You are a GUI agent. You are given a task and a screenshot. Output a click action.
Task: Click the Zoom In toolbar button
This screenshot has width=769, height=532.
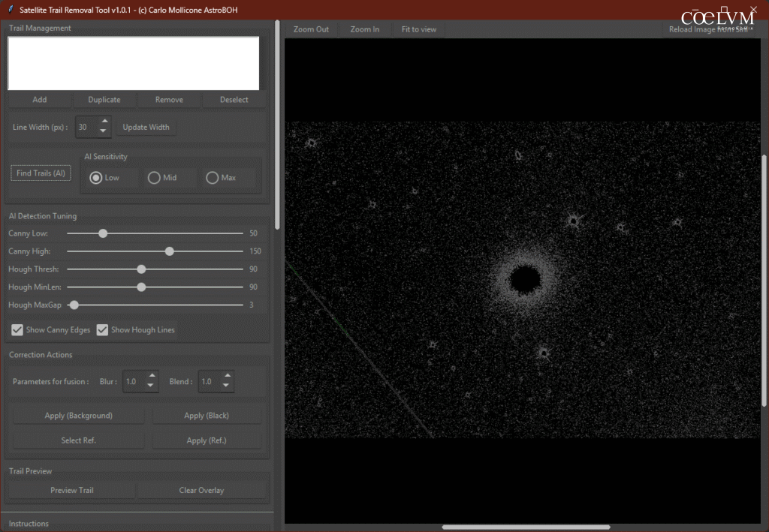point(365,29)
